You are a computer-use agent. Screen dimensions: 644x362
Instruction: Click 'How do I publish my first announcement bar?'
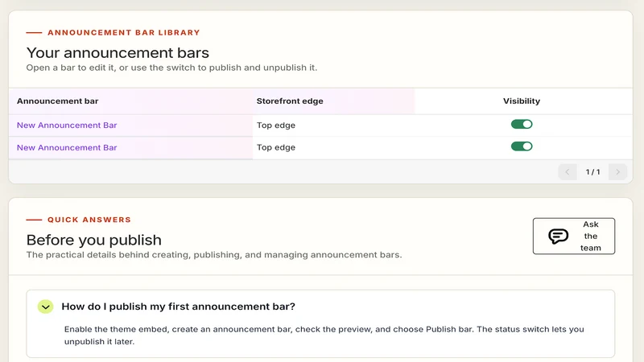[178, 306]
